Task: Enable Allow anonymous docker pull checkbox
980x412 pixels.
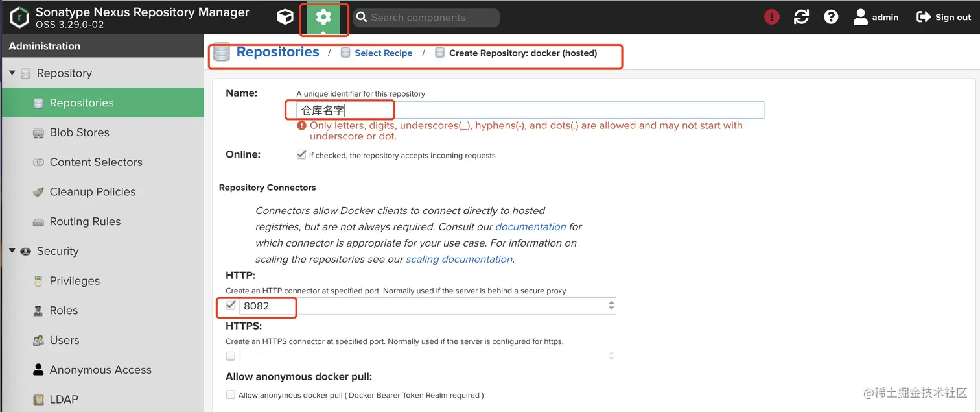Action: pos(231,394)
